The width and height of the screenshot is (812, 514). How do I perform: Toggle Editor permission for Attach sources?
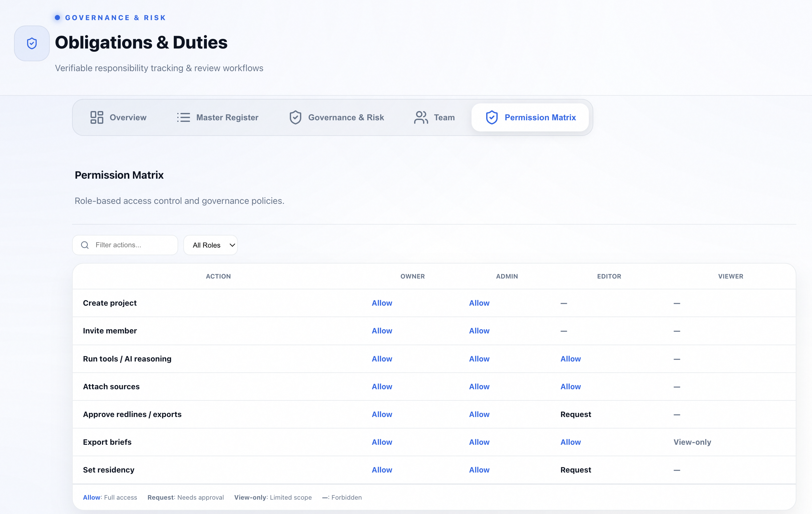(x=571, y=386)
